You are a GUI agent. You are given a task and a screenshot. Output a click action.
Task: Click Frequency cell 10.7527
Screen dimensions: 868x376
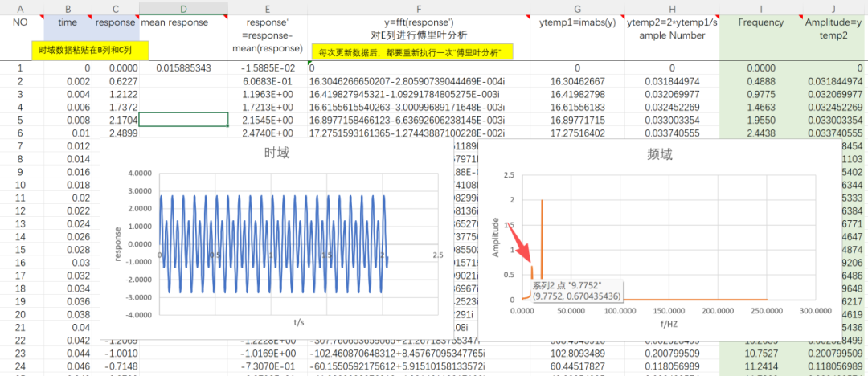pyautogui.click(x=760, y=353)
